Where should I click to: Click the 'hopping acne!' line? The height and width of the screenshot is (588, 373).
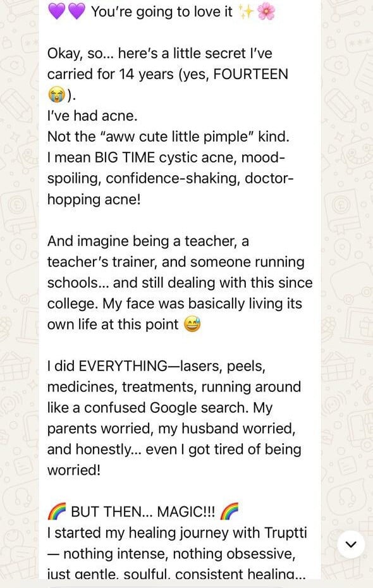pyautogui.click(x=94, y=200)
